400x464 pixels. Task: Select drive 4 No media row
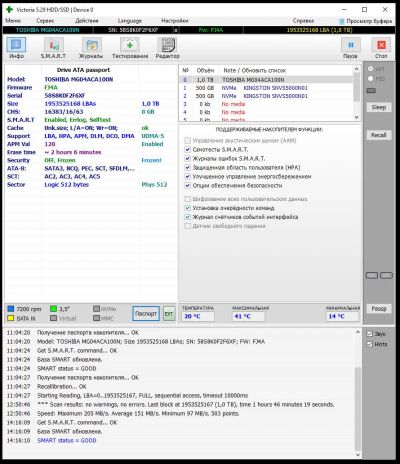[x=266, y=112]
